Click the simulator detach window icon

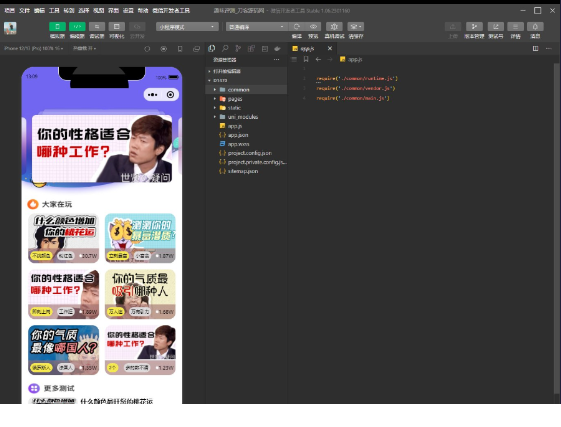pyautogui.click(x=196, y=49)
